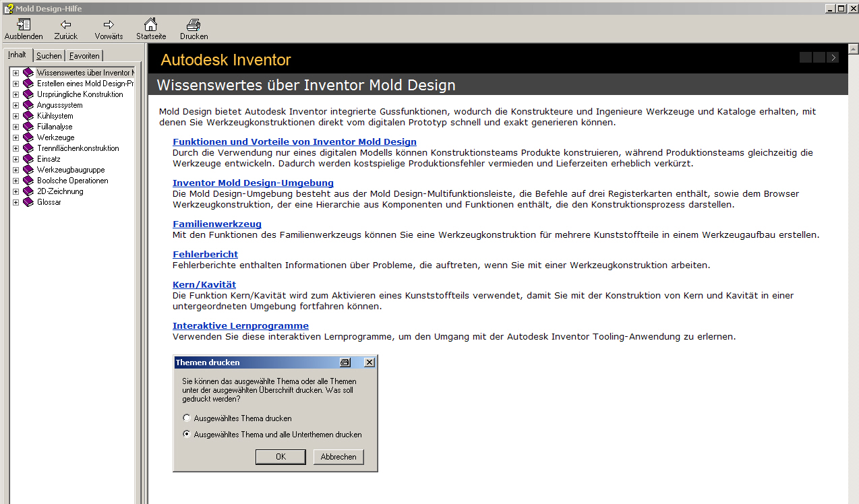Expand the Wissenswertes über Inventor node
The image size is (859, 504).
point(16,73)
